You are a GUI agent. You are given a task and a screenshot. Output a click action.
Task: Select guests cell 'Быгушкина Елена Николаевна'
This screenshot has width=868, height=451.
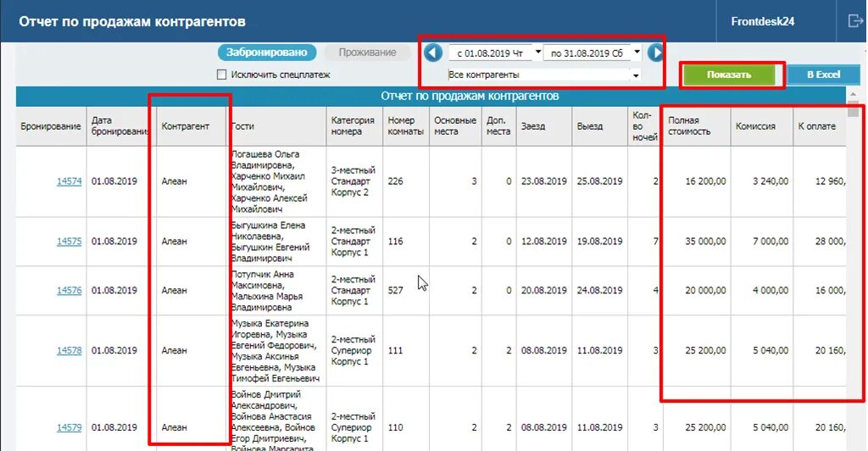(x=277, y=242)
